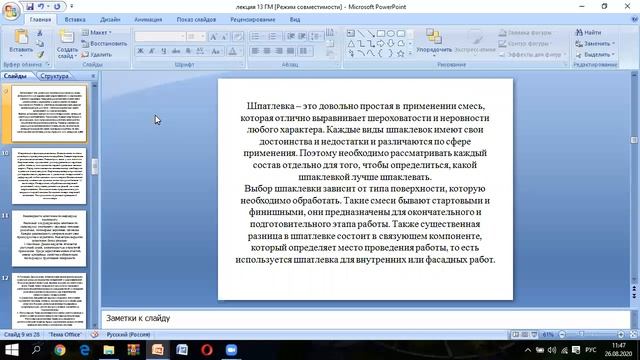Select the oval shape
The image size is (640, 360).
(x=391, y=33)
